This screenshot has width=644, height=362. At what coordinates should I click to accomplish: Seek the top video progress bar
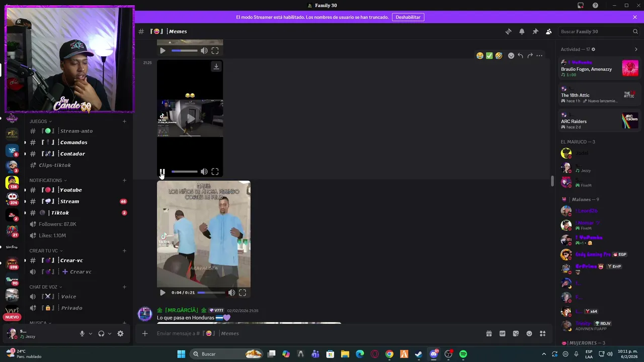tap(184, 51)
